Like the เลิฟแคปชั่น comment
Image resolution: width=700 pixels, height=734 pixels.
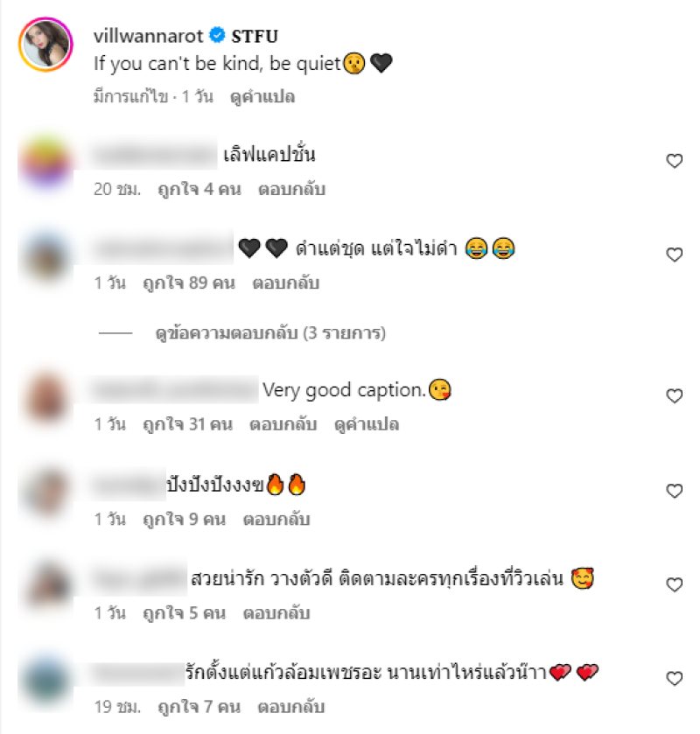pos(675,161)
